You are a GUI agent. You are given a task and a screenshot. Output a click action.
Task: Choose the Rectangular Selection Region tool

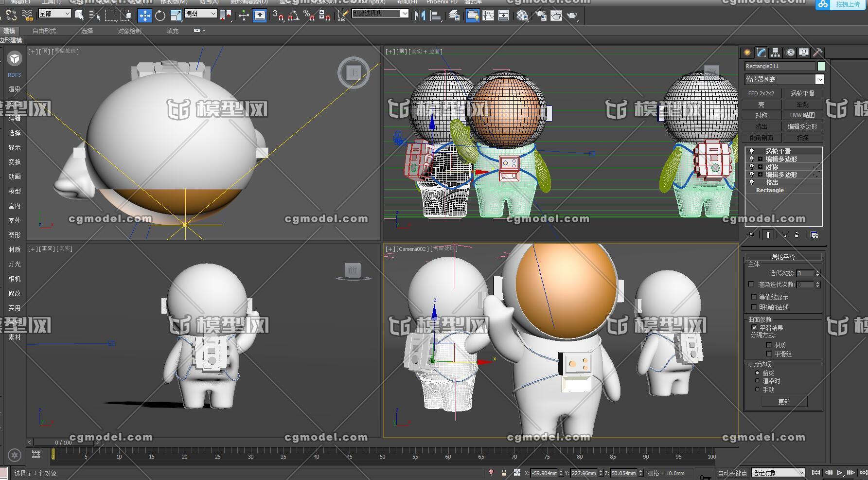click(111, 16)
